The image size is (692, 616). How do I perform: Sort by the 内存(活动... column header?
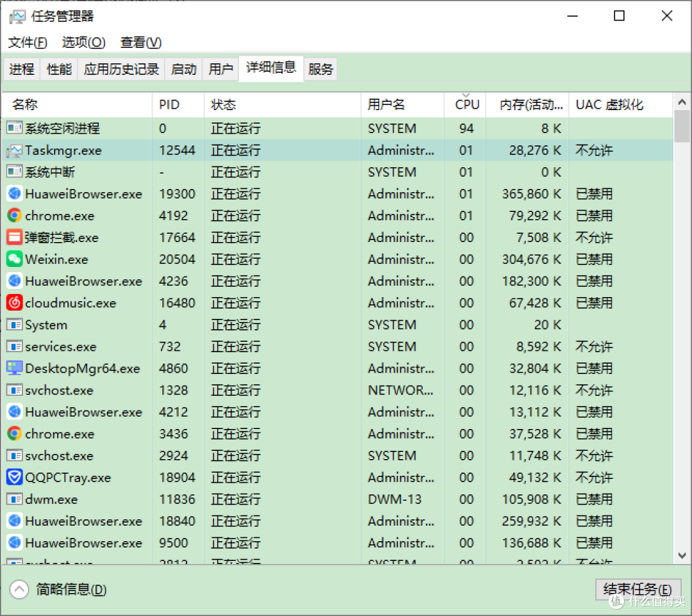(527, 105)
